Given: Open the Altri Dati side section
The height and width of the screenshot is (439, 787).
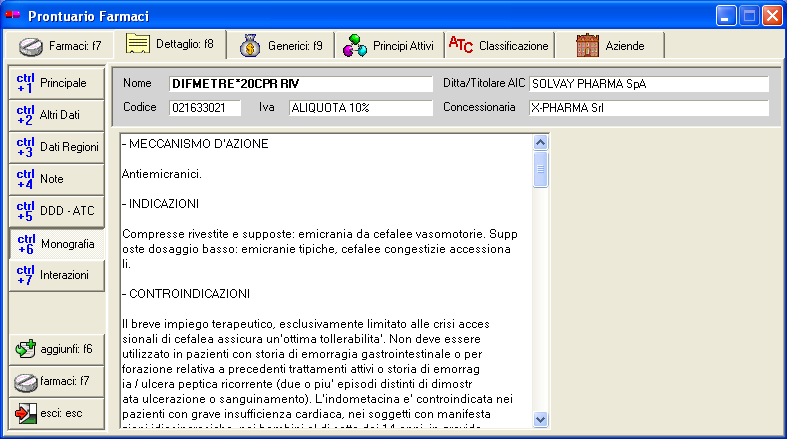Looking at the screenshot, I should pos(56,115).
